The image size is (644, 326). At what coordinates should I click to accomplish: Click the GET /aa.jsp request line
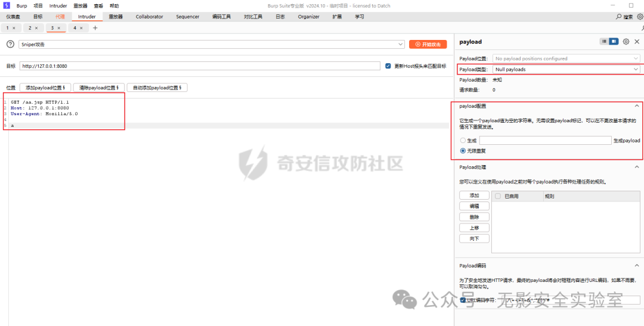[x=41, y=102]
